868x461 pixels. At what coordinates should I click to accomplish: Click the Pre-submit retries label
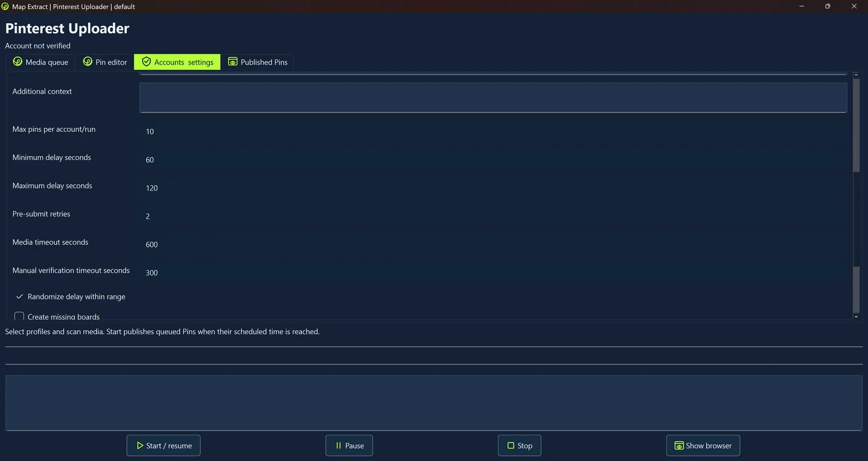(41, 214)
